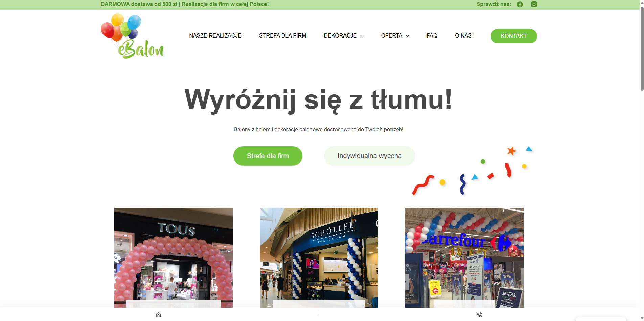Click the 'Indywidualna wycena' button
644x321 pixels.
tap(369, 156)
